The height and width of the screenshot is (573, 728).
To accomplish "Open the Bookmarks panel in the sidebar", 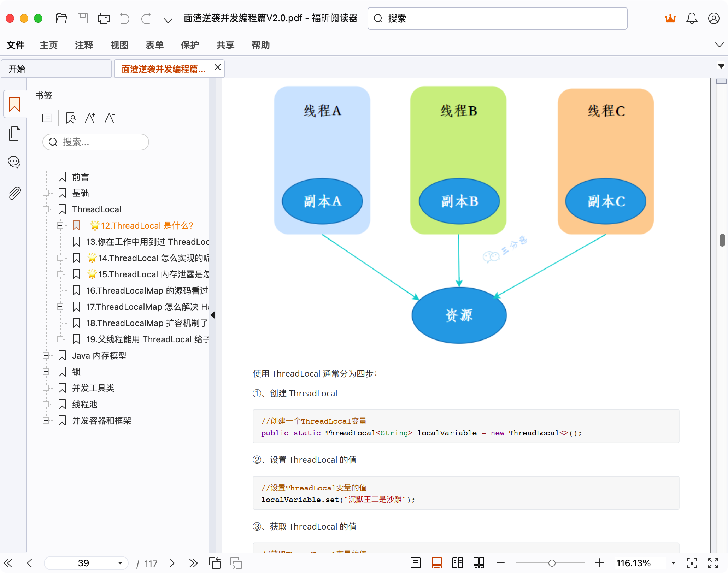I will coord(14,104).
